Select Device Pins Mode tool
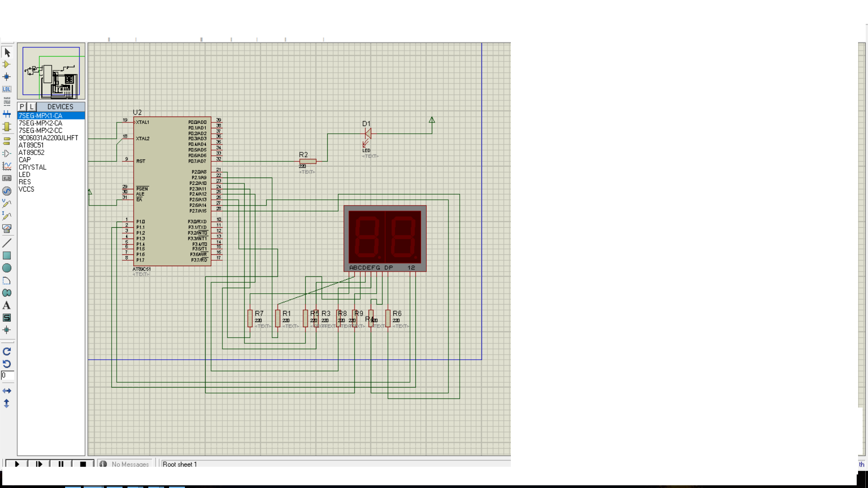 (7, 154)
